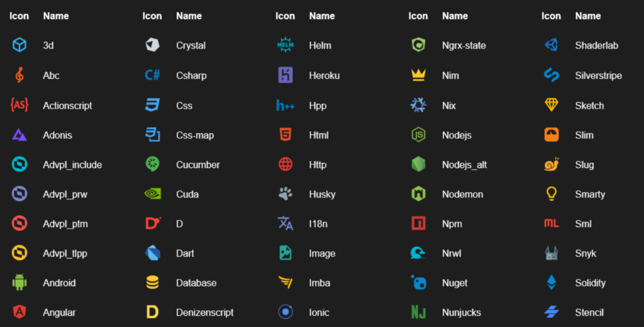Image resolution: width=644 pixels, height=327 pixels.
Task: Click the Sketch diamond icon
Action: coord(552,105)
